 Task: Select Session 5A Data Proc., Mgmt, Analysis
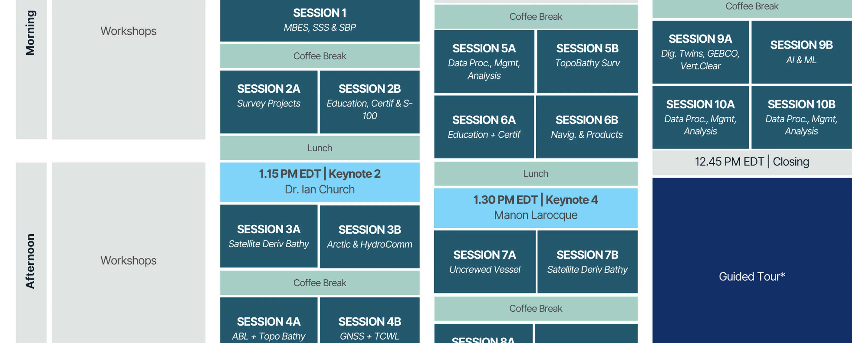click(484, 62)
